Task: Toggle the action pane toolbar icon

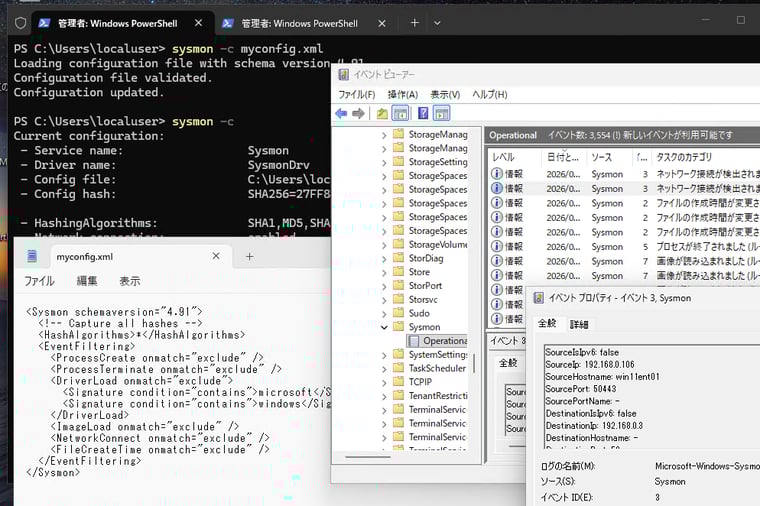Action: [x=441, y=113]
